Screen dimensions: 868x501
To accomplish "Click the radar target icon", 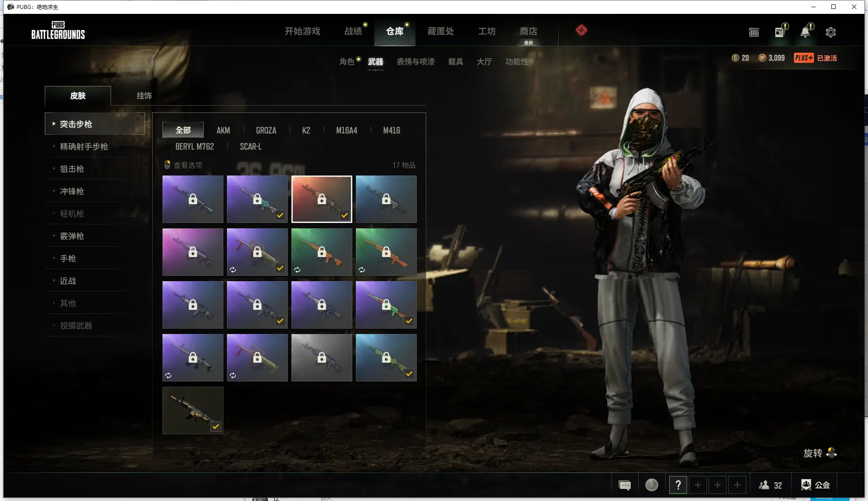I will (652, 484).
